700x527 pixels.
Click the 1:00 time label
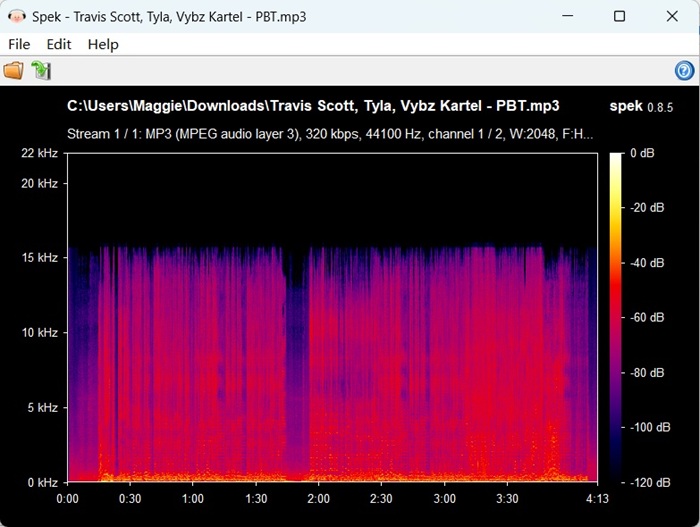(x=193, y=498)
